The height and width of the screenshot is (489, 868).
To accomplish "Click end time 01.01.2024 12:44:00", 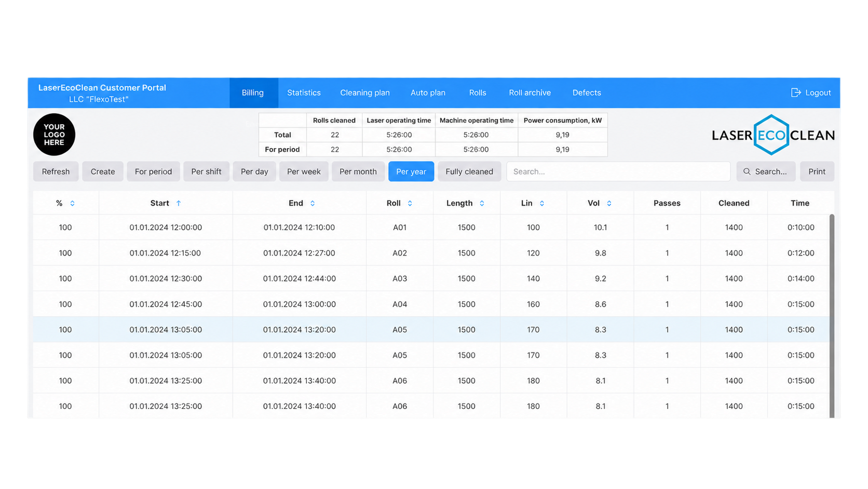I will 300,279.
